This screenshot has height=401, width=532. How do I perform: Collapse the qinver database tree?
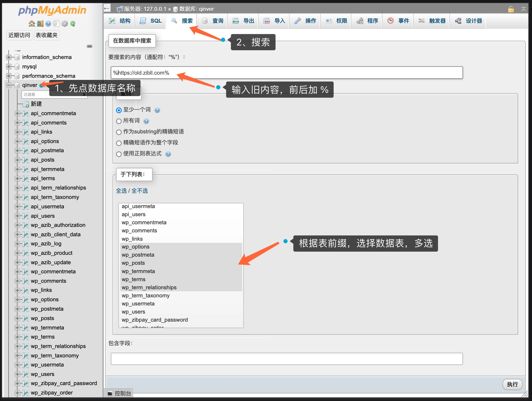(x=9, y=85)
